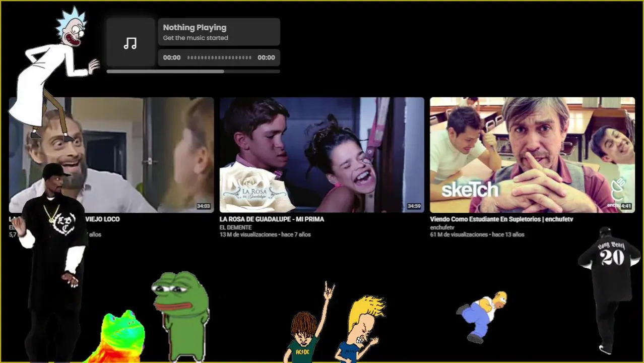Screen dimensions: 644x363
Task: Click the Nothing Playing title card
Action: tap(219, 32)
